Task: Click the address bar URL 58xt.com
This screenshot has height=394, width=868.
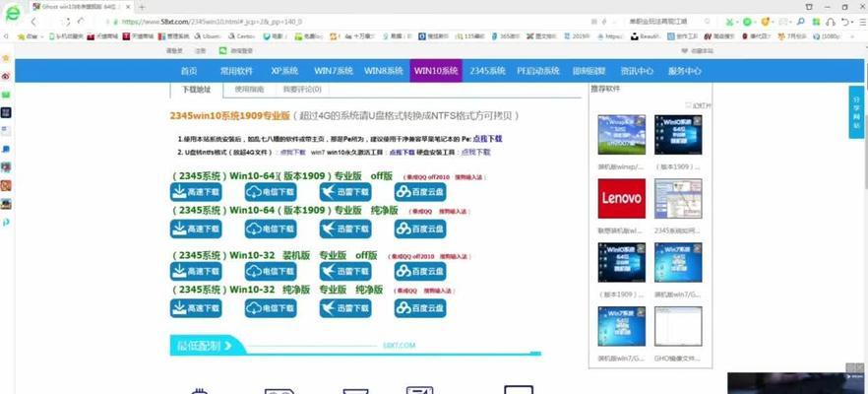Action: [211, 22]
